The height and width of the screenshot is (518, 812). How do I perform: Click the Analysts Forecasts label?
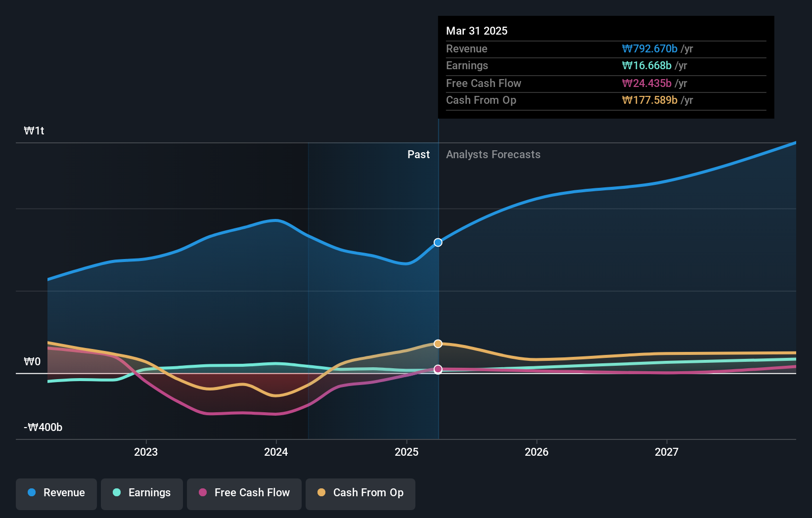(493, 154)
